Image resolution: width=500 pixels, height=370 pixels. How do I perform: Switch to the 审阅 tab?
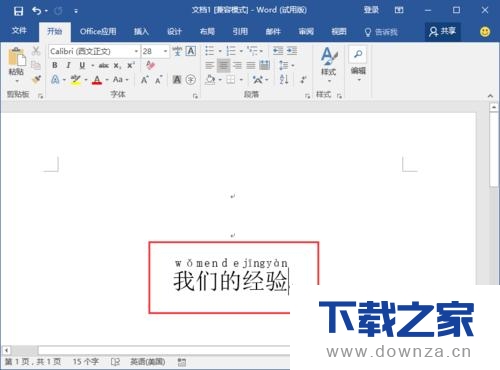[x=306, y=32]
